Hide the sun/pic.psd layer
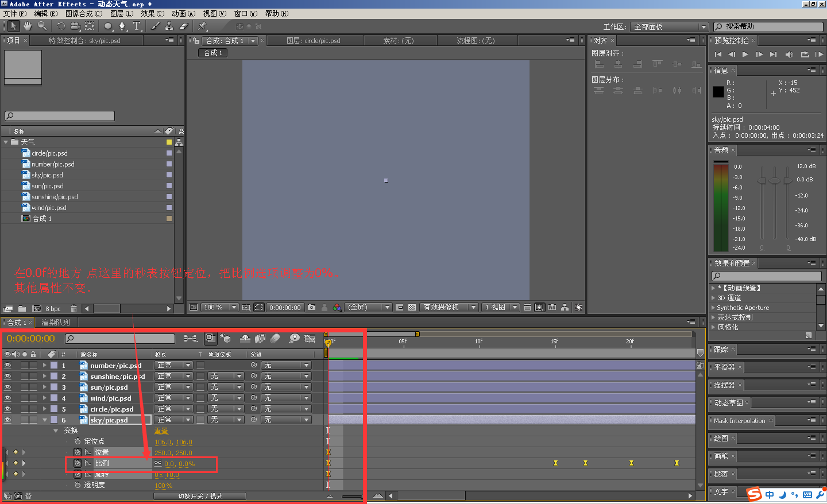Image resolution: width=827 pixels, height=504 pixels. (7, 387)
